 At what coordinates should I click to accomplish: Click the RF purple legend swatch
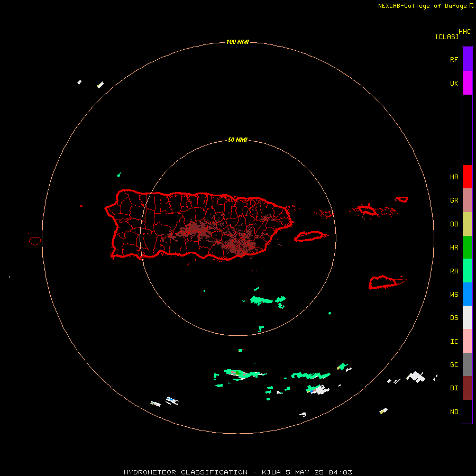(x=467, y=59)
